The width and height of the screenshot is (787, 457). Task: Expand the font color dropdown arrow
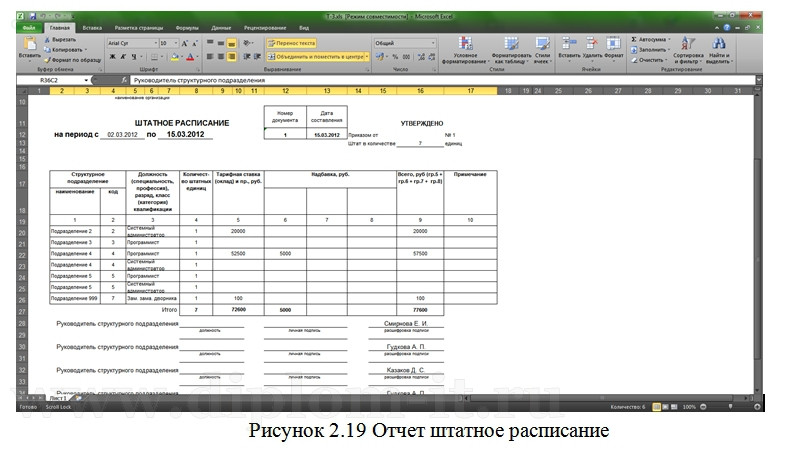pyautogui.click(x=197, y=57)
